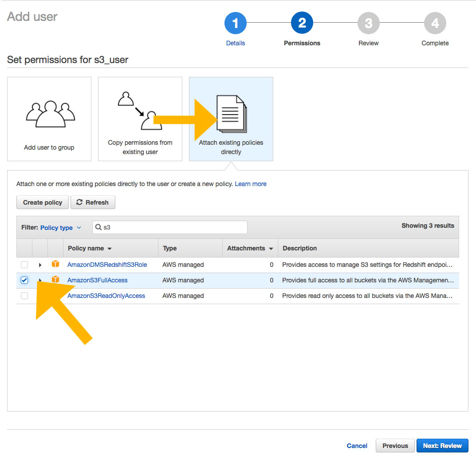The image size is (476, 460).
Task: Click 'Provides access to manage S3 settings' description
Action: pos(367,265)
